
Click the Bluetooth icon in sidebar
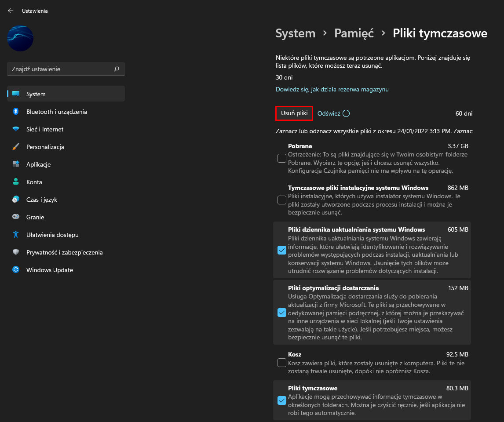[x=16, y=112]
